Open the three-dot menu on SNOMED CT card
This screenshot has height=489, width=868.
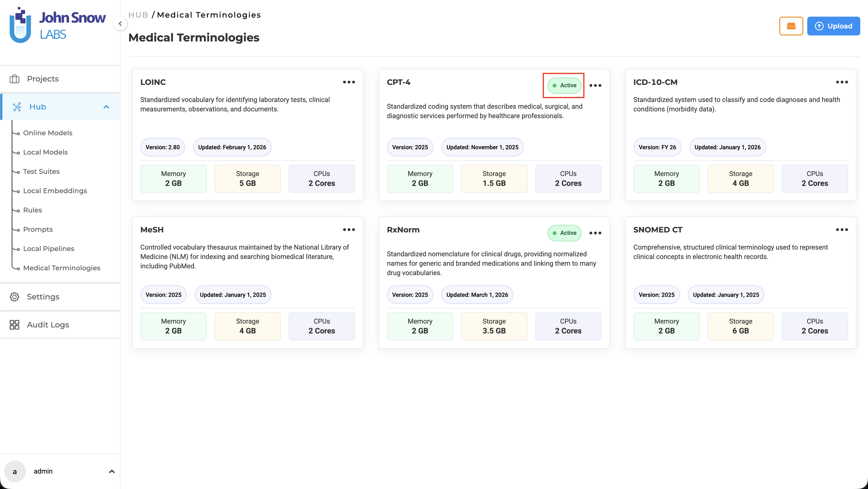tap(842, 230)
